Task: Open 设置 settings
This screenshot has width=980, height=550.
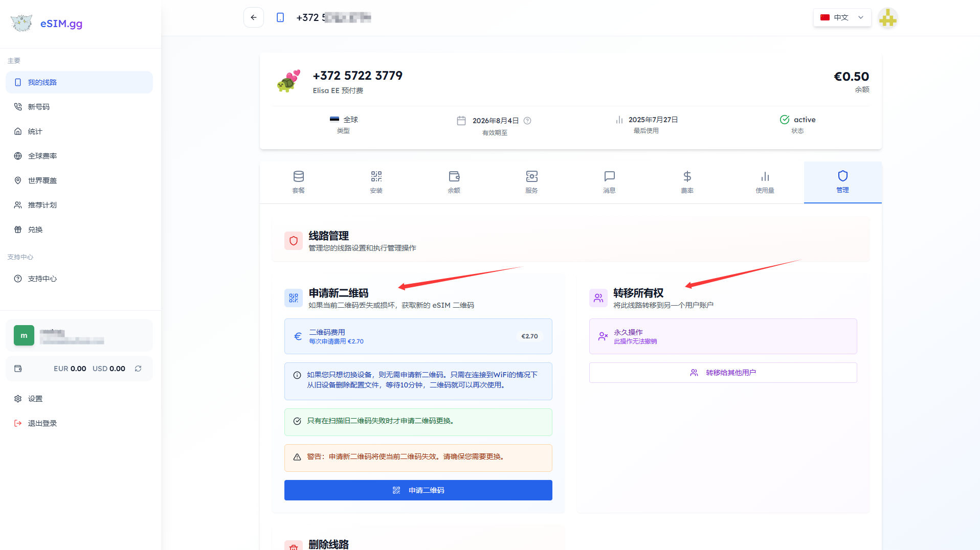Action: 35,399
